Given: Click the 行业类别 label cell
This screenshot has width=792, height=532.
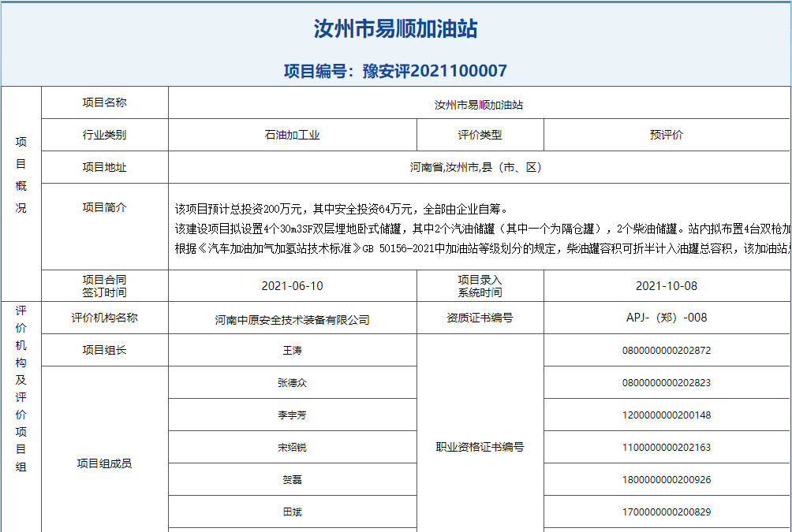Looking at the screenshot, I should click(x=105, y=135).
